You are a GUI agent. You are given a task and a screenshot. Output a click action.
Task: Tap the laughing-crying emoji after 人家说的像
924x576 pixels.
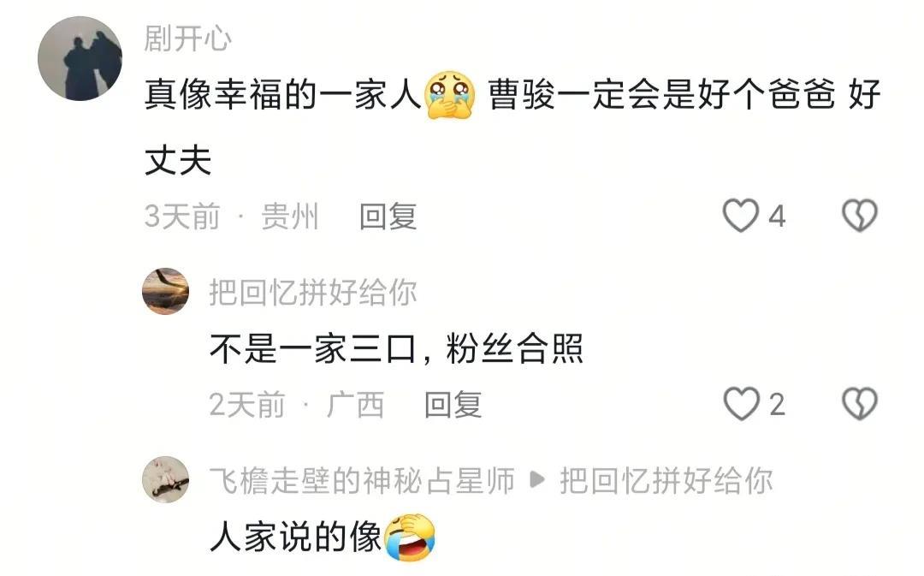pos(410,537)
